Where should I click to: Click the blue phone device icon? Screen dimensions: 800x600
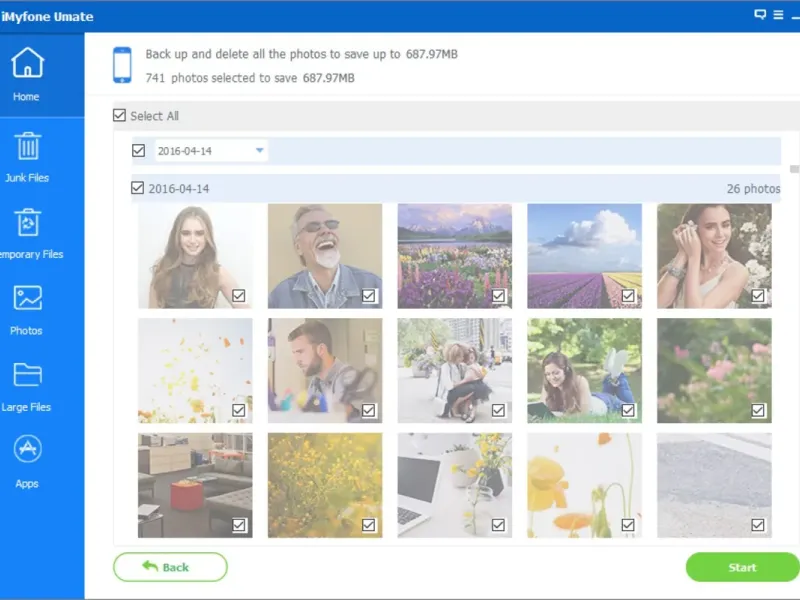click(x=122, y=65)
